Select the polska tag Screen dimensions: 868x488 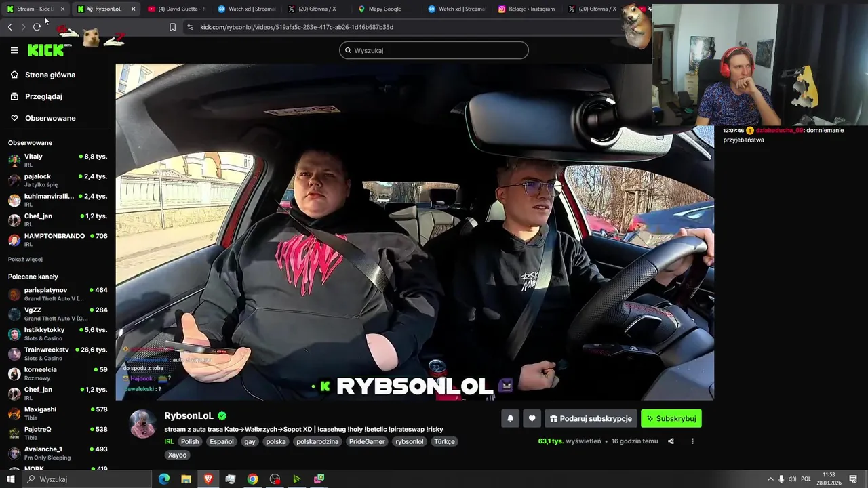pos(276,441)
